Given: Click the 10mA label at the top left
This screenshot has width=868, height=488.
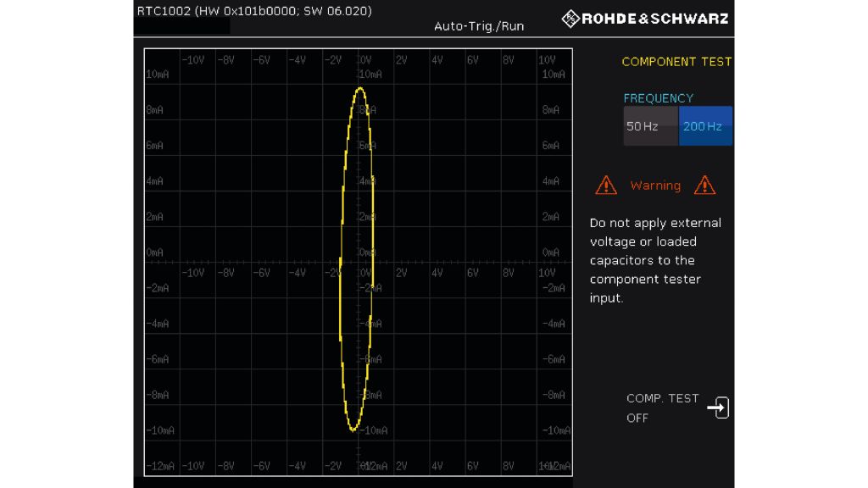Looking at the screenshot, I should [x=159, y=75].
